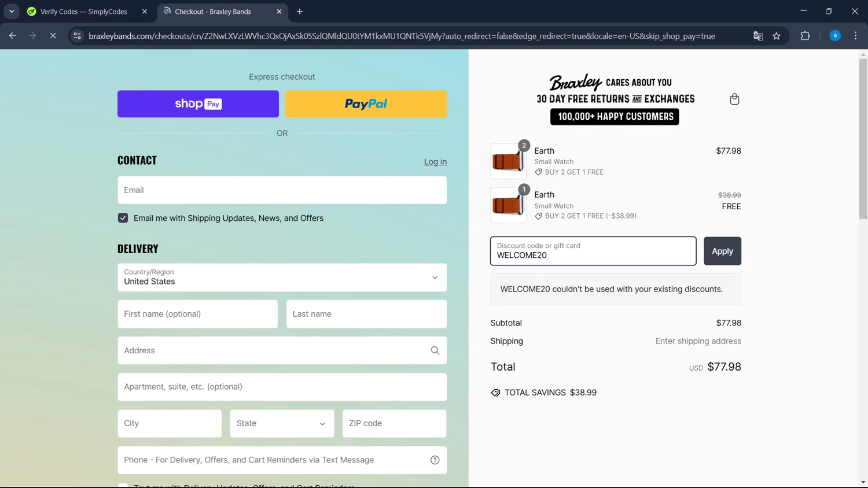Click the ZIP code field
The height and width of the screenshot is (488, 868).
394,423
